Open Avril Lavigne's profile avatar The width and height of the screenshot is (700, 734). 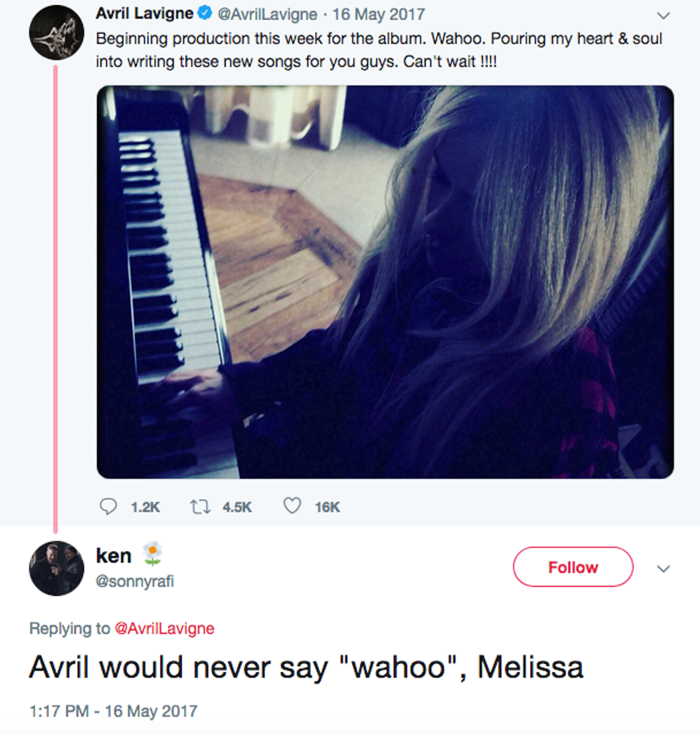click(x=56, y=32)
